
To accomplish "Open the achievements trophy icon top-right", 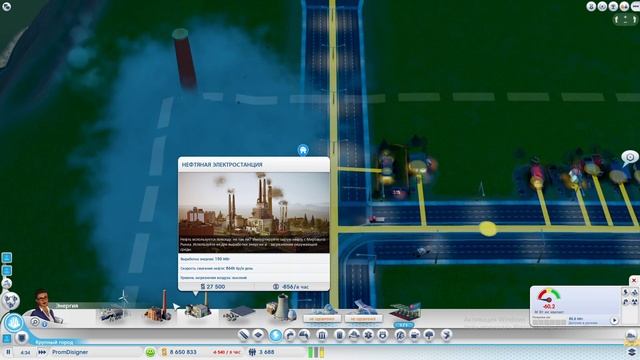I will tap(613, 6).
